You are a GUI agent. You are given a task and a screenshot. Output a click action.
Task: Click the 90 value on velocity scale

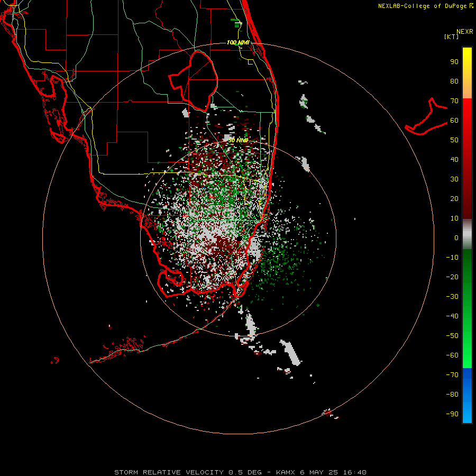(x=454, y=62)
